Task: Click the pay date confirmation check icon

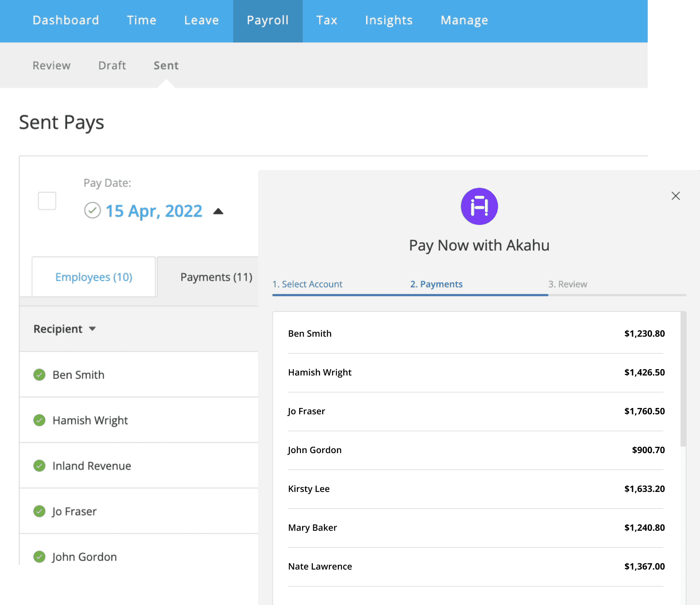Action: pos(92,211)
